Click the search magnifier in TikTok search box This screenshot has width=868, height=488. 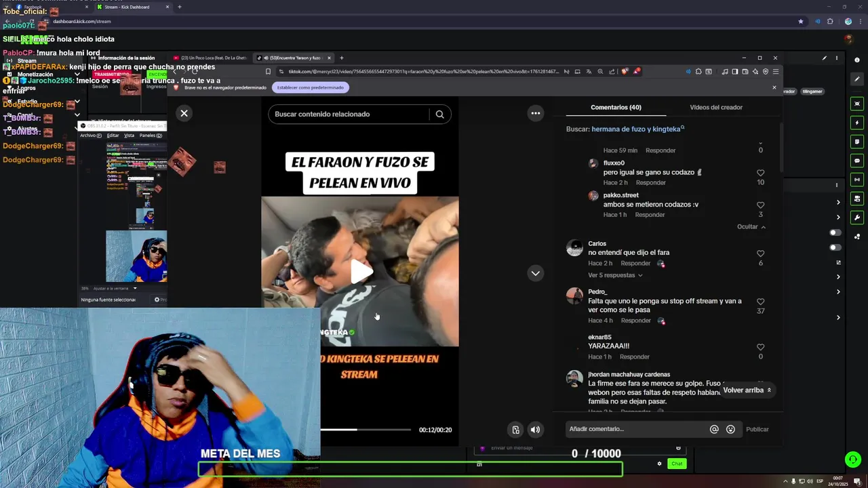pos(439,115)
